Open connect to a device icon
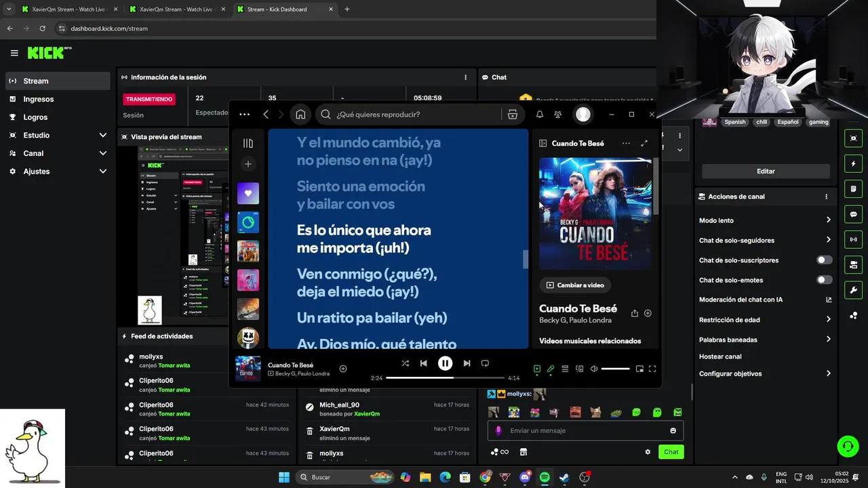This screenshot has height=488, width=868. click(x=579, y=369)
